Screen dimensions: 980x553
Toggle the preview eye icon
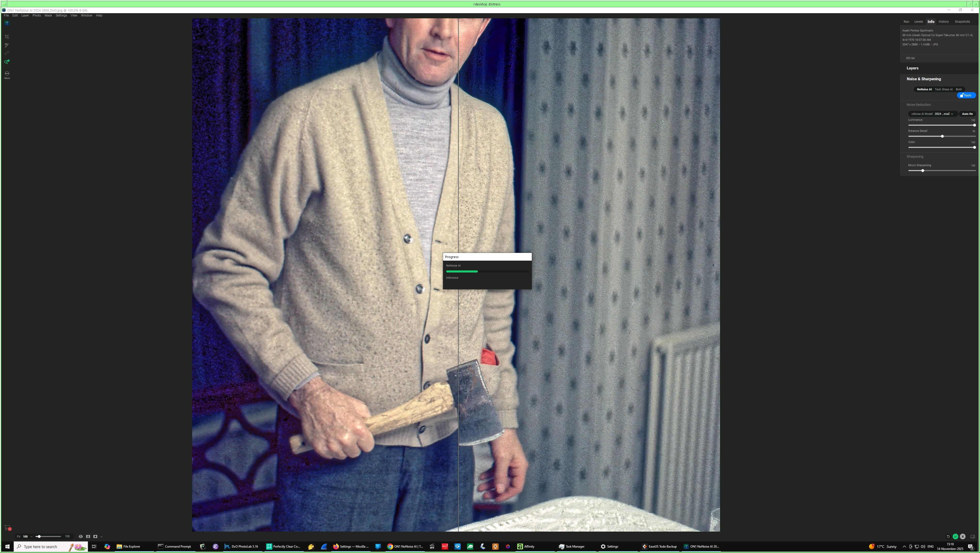[x=81, y=537]
